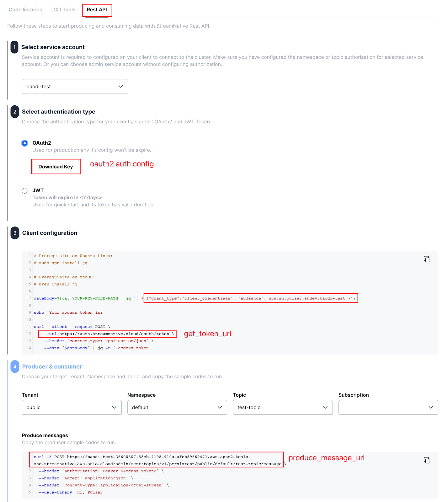448x502 pixels.
Task: Open the empty Subscription dropdown
Action: point(388,408)
